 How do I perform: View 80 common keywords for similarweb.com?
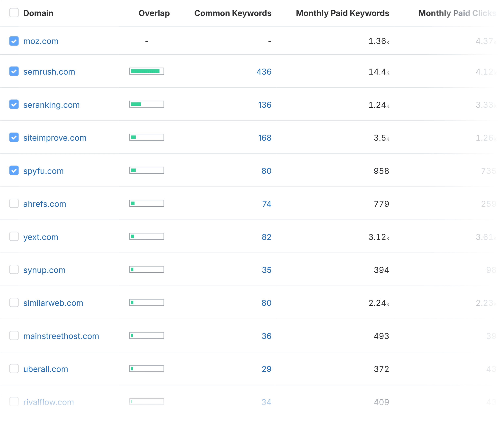(266, 303)
